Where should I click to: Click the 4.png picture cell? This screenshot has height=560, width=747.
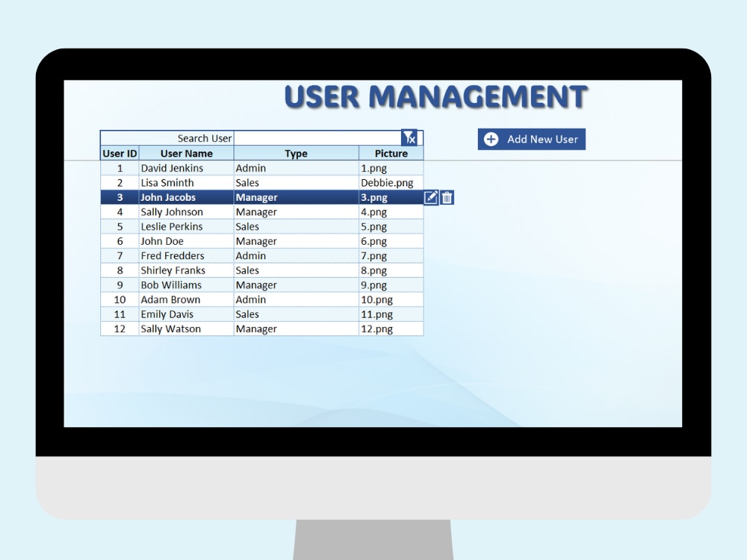tap(391, 212)
